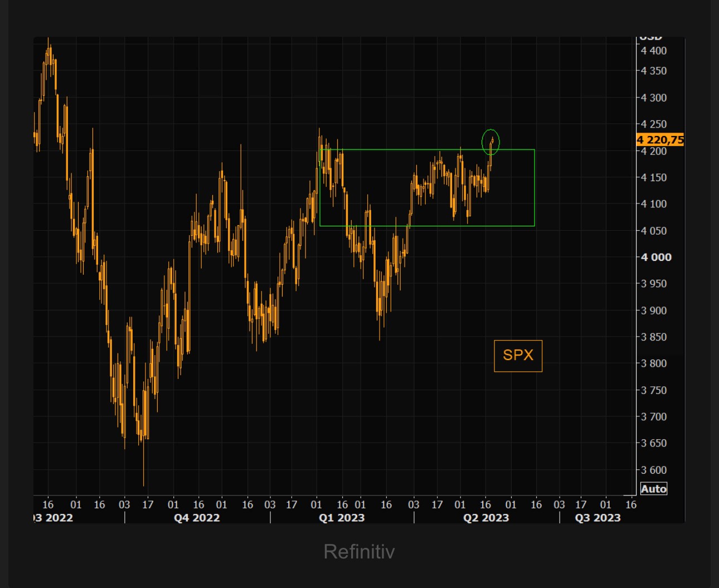The image size is (719, 588).
Task: Click the Q3 2023 label on the time axis
Action: tap(597, 517)
